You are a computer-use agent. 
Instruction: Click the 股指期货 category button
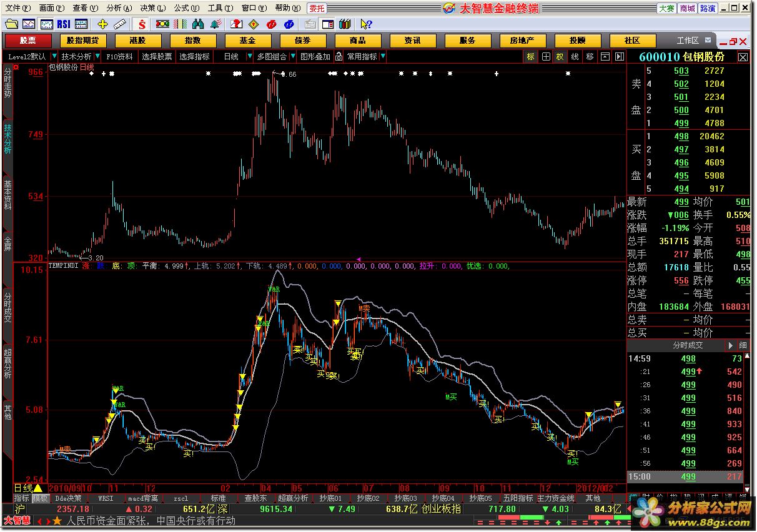point(83,41)
